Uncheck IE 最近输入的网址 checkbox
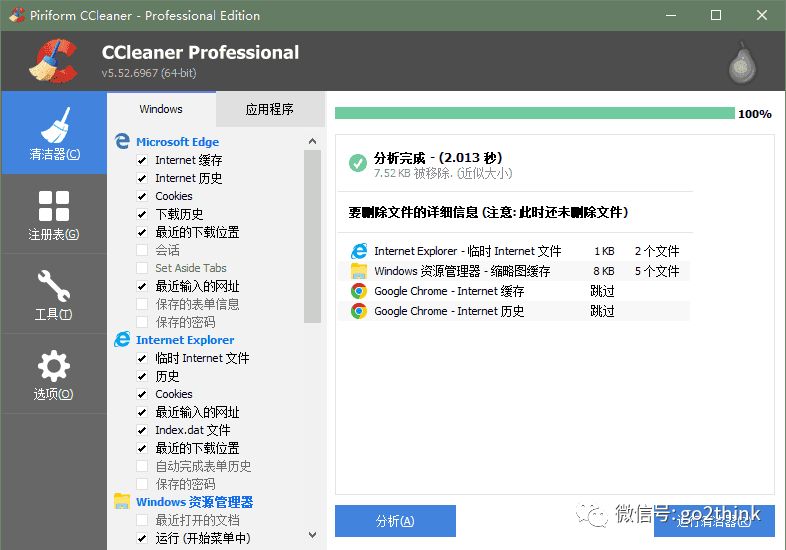 [x=142, y=412]
